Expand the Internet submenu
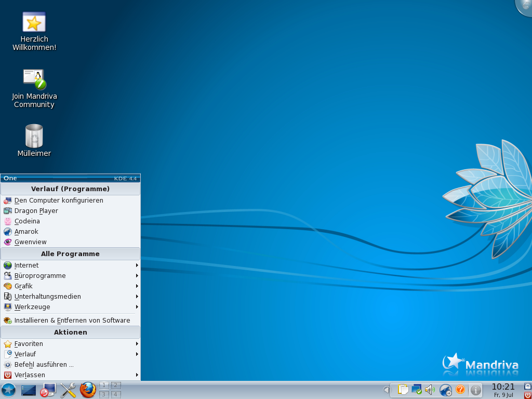Viewport: 532px width, 399px height. (x=26, y=265)
